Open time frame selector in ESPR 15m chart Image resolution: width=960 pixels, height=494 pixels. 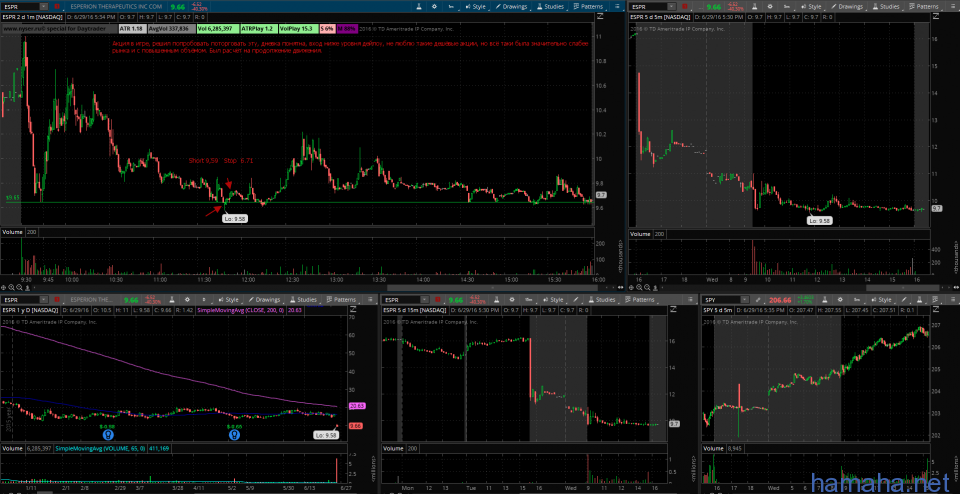[528, 299]
